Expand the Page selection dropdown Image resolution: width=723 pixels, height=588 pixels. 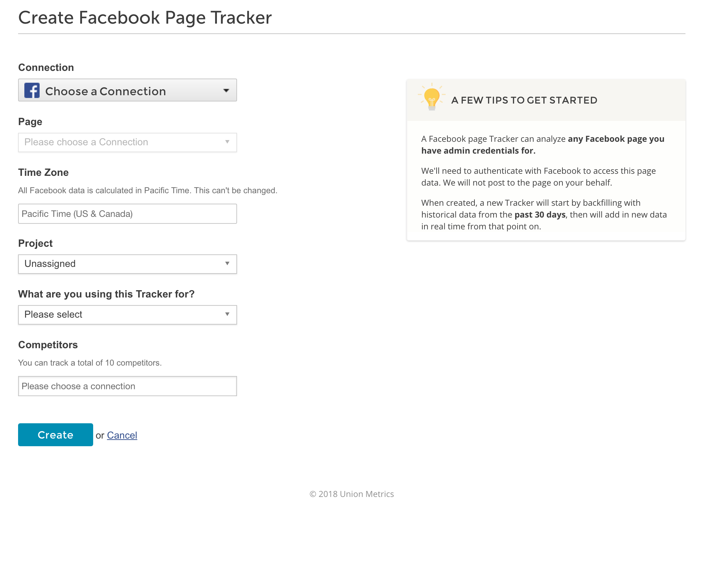[x=127, y=142]
